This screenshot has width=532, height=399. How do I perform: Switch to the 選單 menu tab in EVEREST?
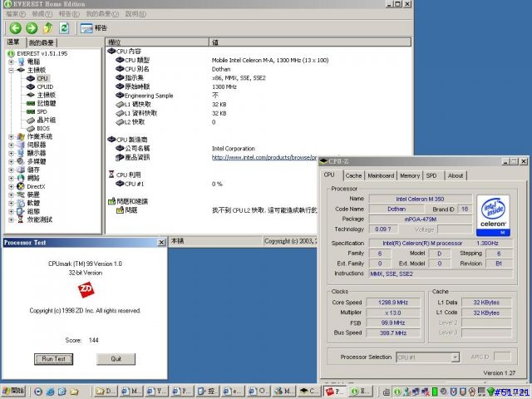14,42
